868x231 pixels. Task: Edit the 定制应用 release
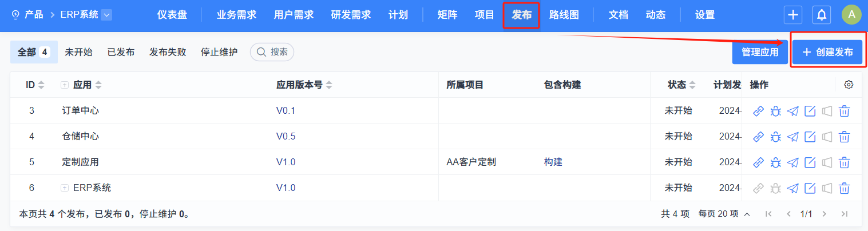coord(810,162)
